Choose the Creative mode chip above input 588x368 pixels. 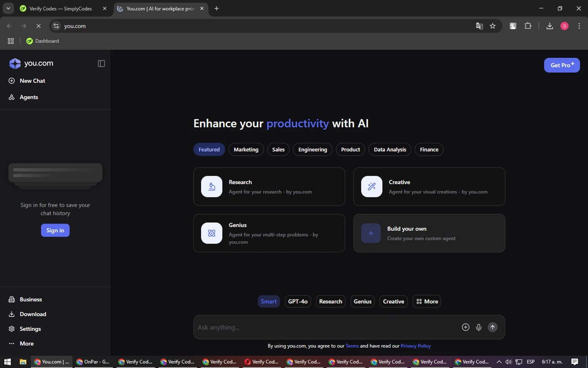pyautogui.click(x=393, y=301)
